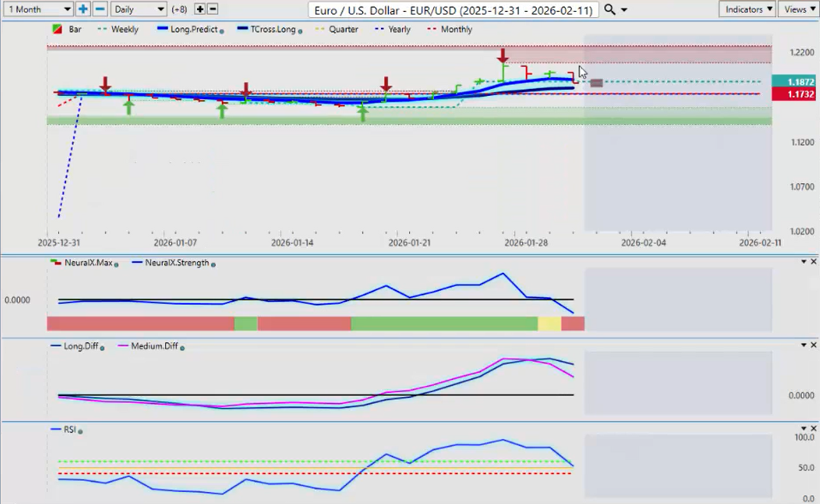The height and width of the screenshot is (504, 820).
Task: Toggle the Weekly legend entry
Action: click(x=119, y=29)
